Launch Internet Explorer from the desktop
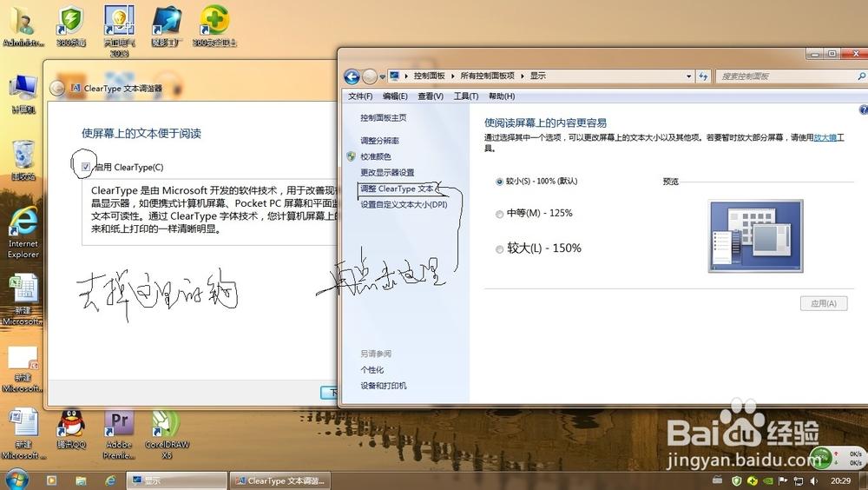Screen dimensions: 868x490 23,233
